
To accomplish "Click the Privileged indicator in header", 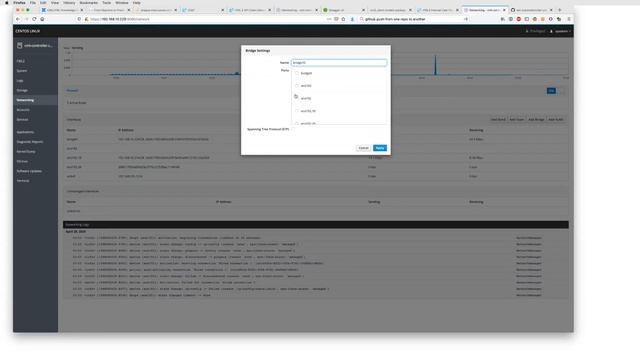I will (536, 31).
